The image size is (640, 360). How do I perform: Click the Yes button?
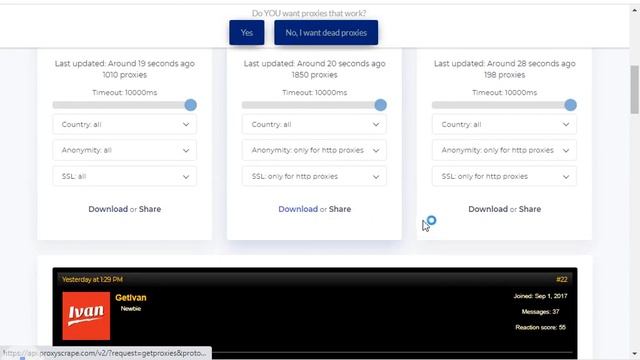click(247, 33)
